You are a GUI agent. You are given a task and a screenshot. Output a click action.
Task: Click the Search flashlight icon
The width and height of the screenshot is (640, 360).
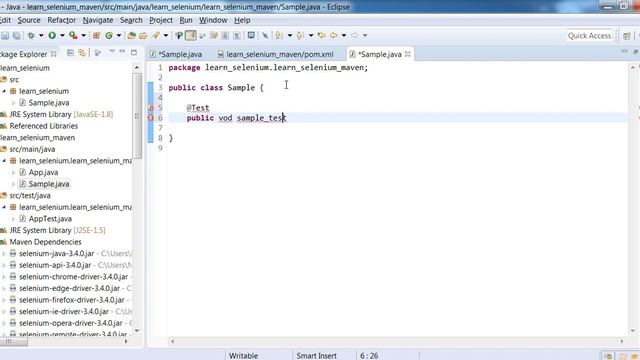click(156, 36)
